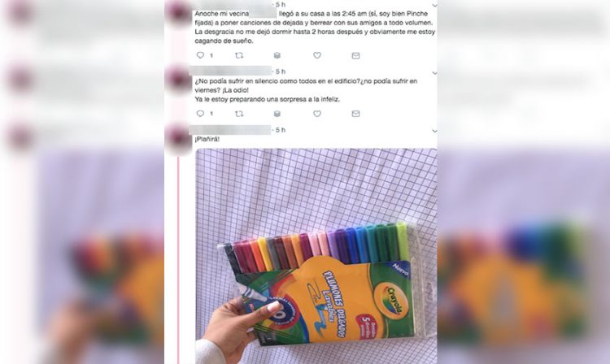Click the '5 h' timestamp on first tweet

281,5
